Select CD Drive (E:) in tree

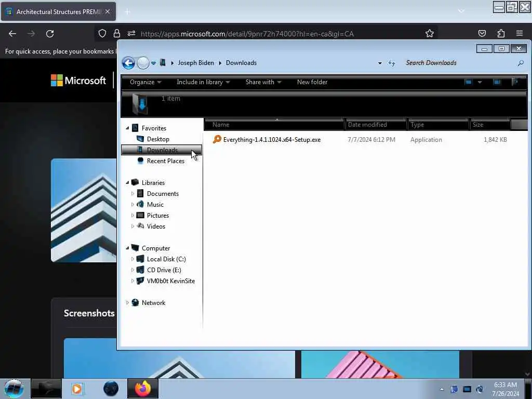[x=164, y=270]
